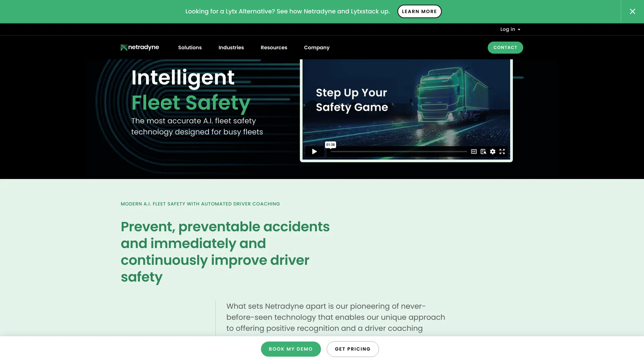Click the Resources menu item

pos(274,47)
